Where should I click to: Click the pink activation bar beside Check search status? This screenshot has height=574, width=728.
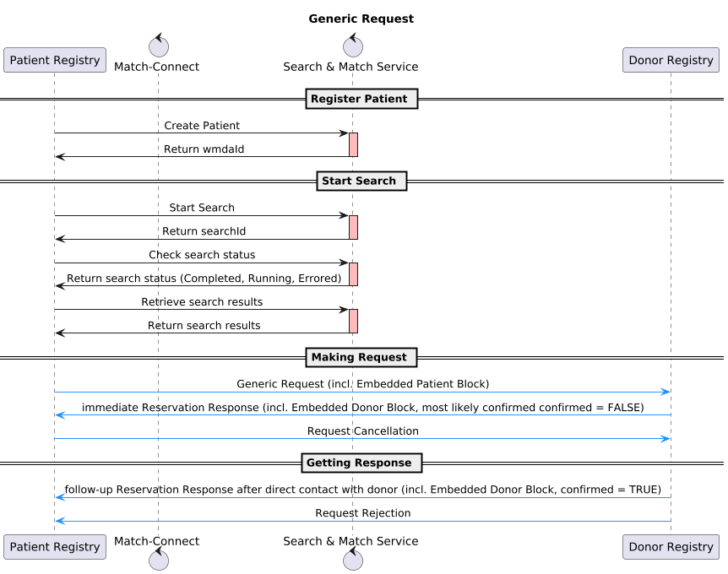point(353,273)
